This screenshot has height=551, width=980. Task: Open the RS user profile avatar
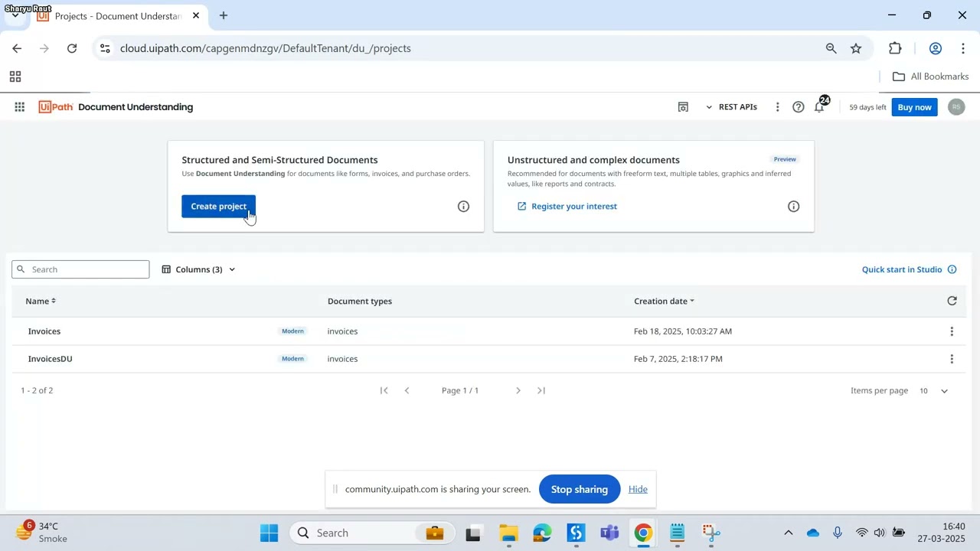pyautogui.click(x=955, y=107)
